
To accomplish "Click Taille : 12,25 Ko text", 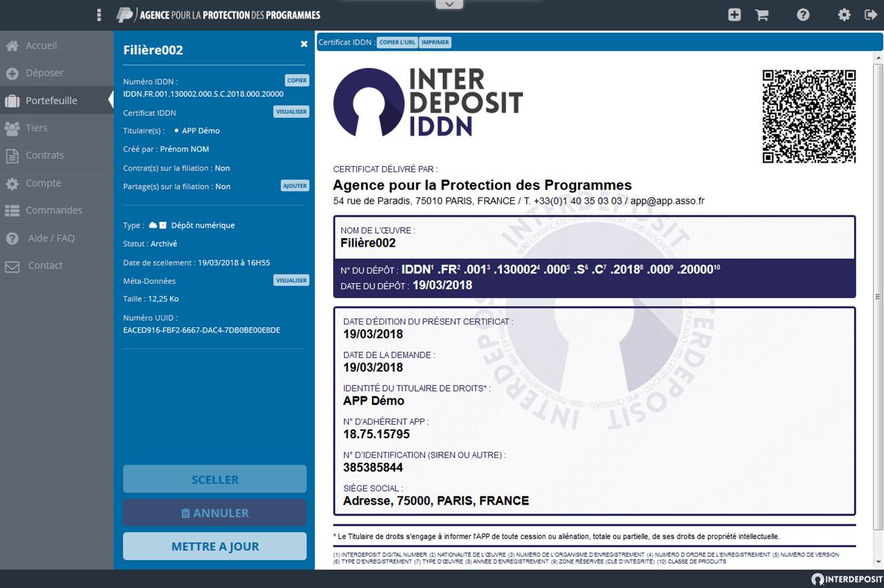I will click(x=151, y=299).
